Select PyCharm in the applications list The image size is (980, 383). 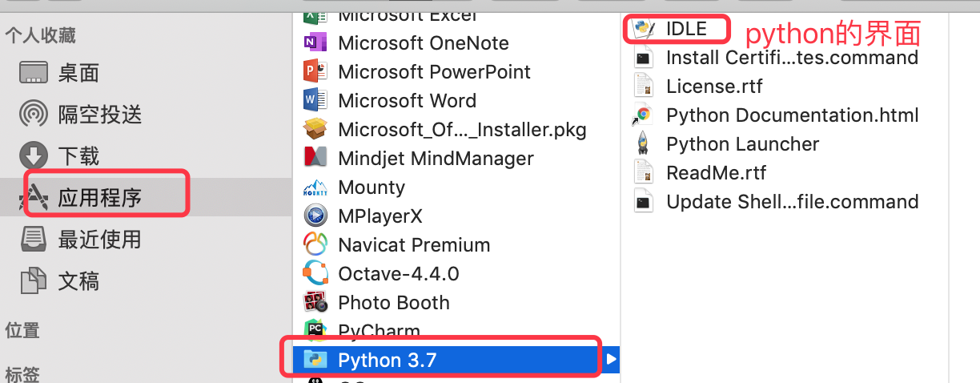pyautogui.click(x=380, y=331)
